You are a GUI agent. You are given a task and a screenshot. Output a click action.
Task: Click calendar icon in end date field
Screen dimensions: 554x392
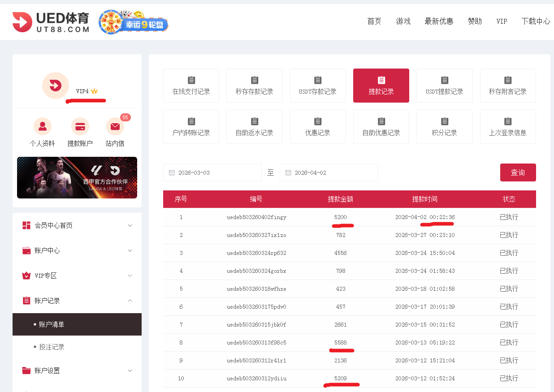point(288,172)
